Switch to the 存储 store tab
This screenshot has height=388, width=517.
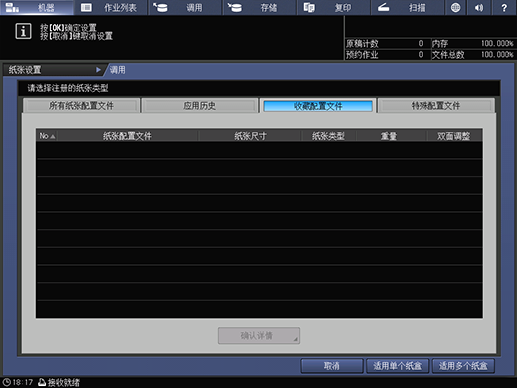point(260,7)
